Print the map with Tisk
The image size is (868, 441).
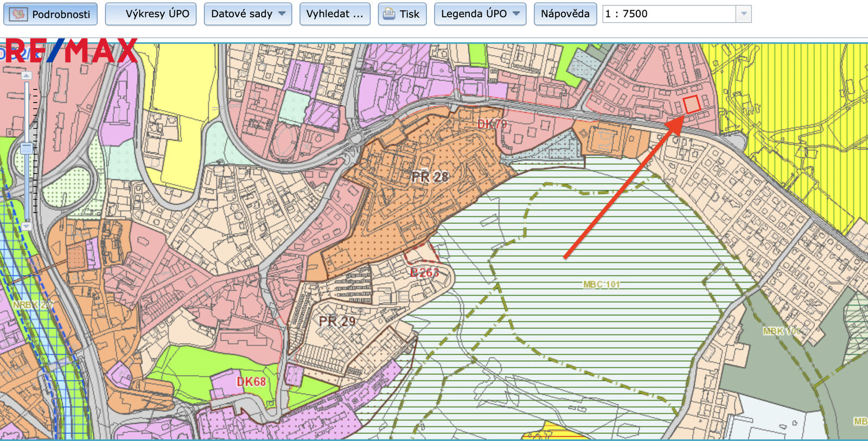[402, 14]
